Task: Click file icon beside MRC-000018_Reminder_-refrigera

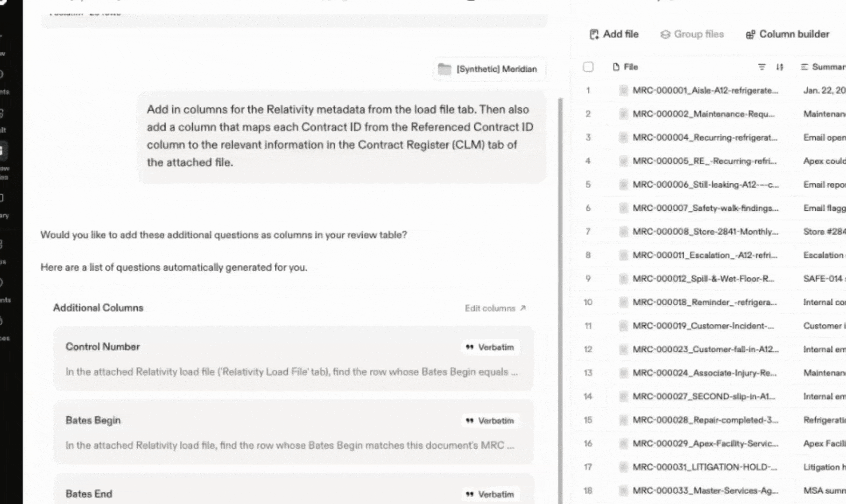Action: tap(623, 302)
